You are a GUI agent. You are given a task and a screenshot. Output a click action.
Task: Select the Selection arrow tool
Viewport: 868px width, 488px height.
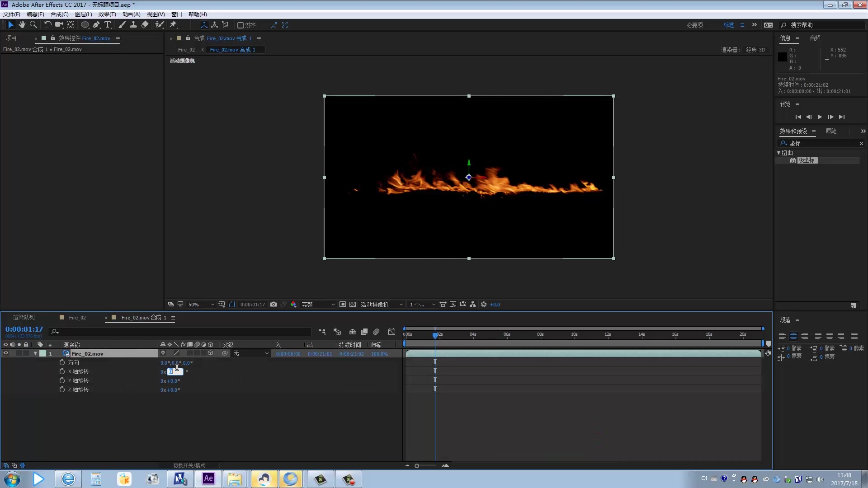(11, 25)
